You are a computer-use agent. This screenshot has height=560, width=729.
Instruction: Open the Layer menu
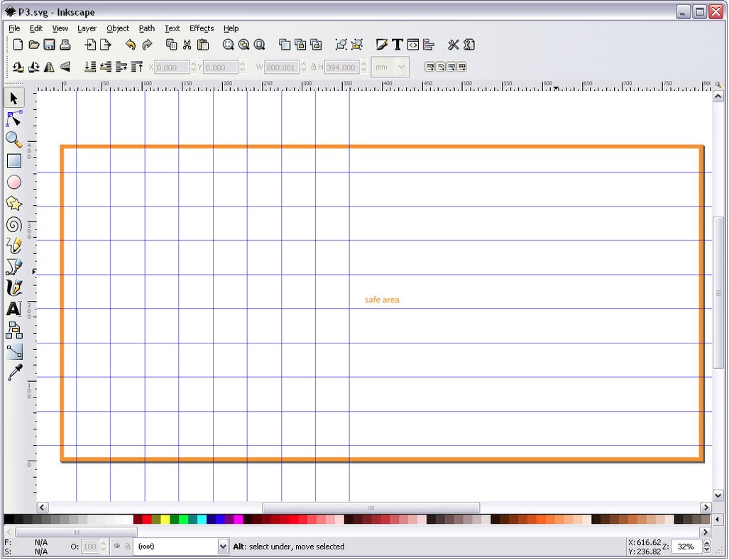pyautogui.click(x=87, y=28)
